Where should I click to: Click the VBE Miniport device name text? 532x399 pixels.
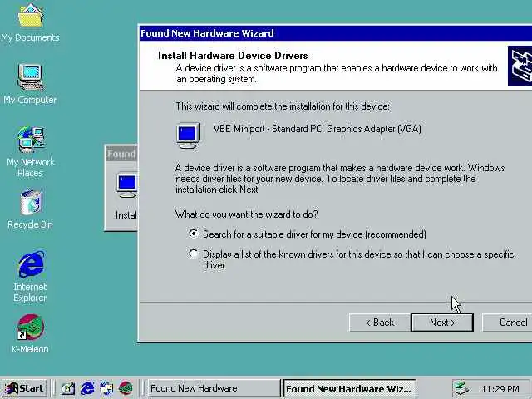coord(318,129)
